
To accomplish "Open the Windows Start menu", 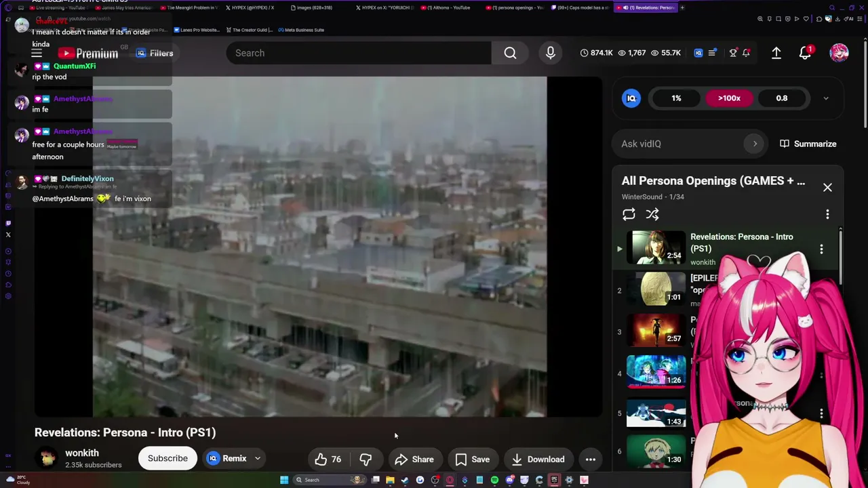I will (x=284, y=480).
